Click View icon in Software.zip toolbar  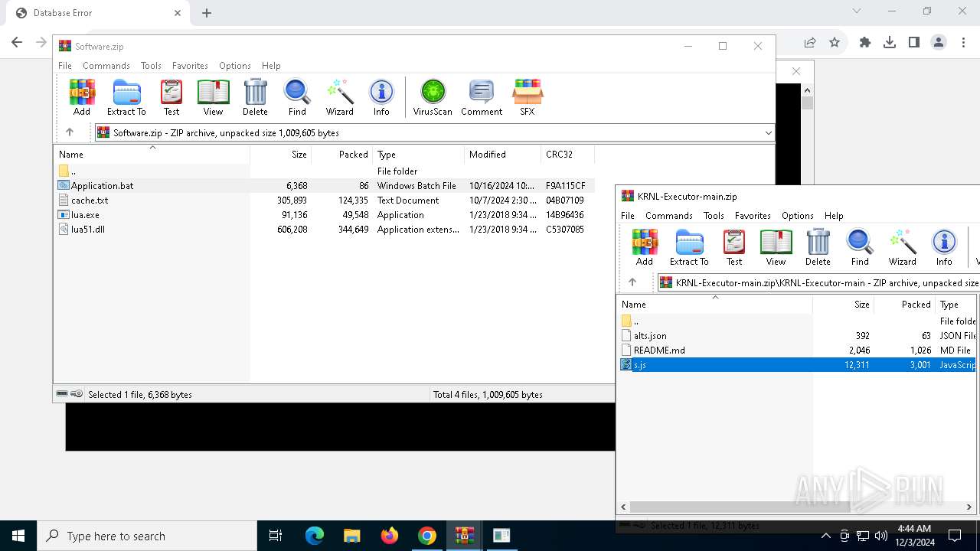click(213, 97)
